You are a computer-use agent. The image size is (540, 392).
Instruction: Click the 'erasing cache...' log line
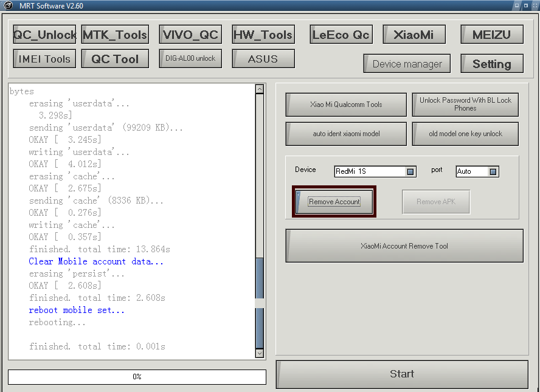tap(72, 177)
